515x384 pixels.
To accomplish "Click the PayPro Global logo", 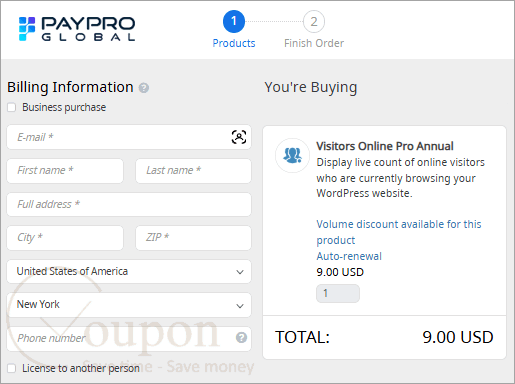I will [77, 29].
